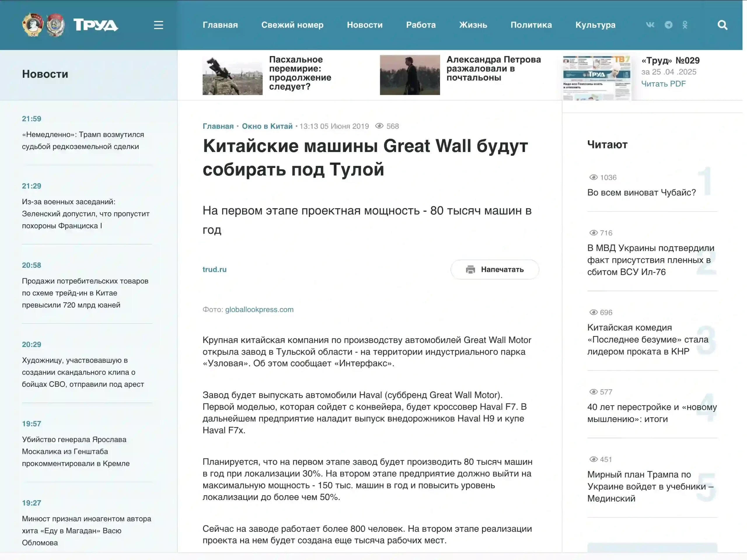The image size is (747, 560).
Task: Click the «Труд» №029 title text
Action: [670, 60]
